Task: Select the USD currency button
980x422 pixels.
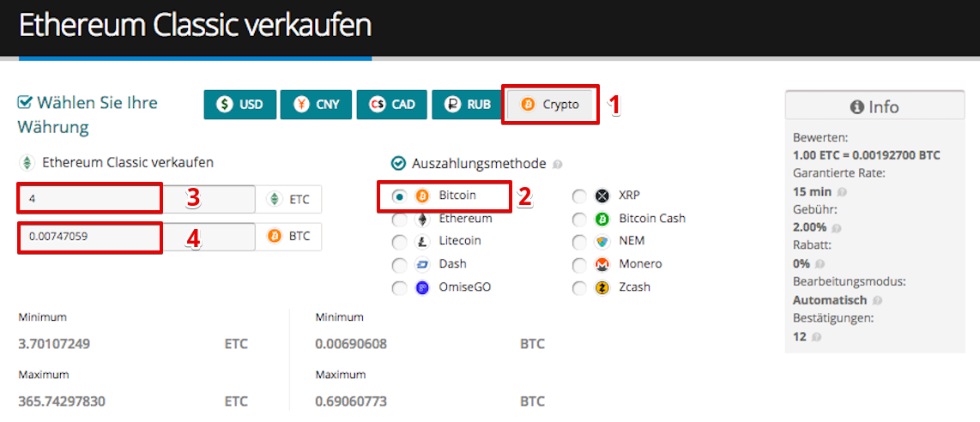Action: (240, 105)
